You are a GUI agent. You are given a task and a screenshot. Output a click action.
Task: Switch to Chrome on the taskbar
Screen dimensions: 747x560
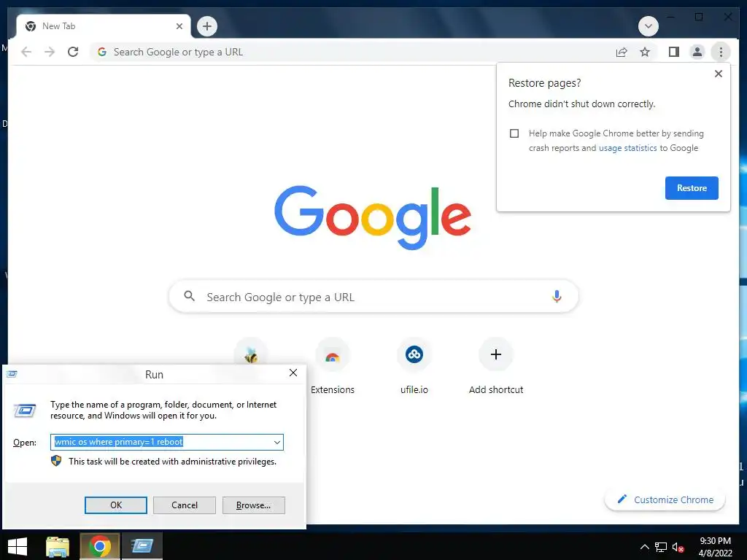coord(99,546)
